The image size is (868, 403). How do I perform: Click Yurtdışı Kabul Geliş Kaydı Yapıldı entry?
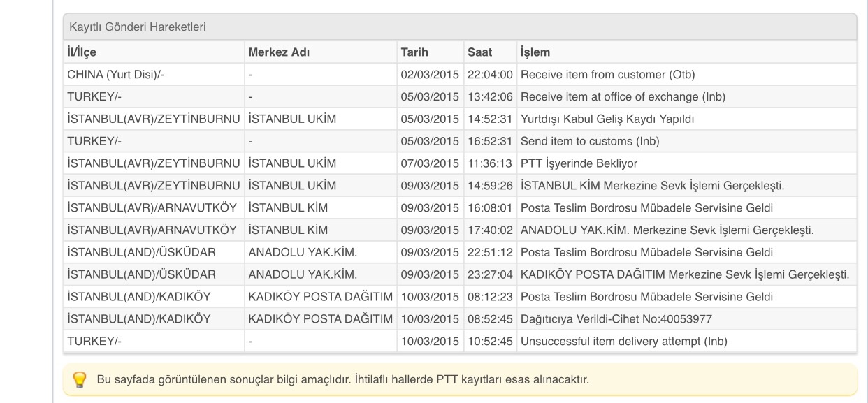[607, 119]
